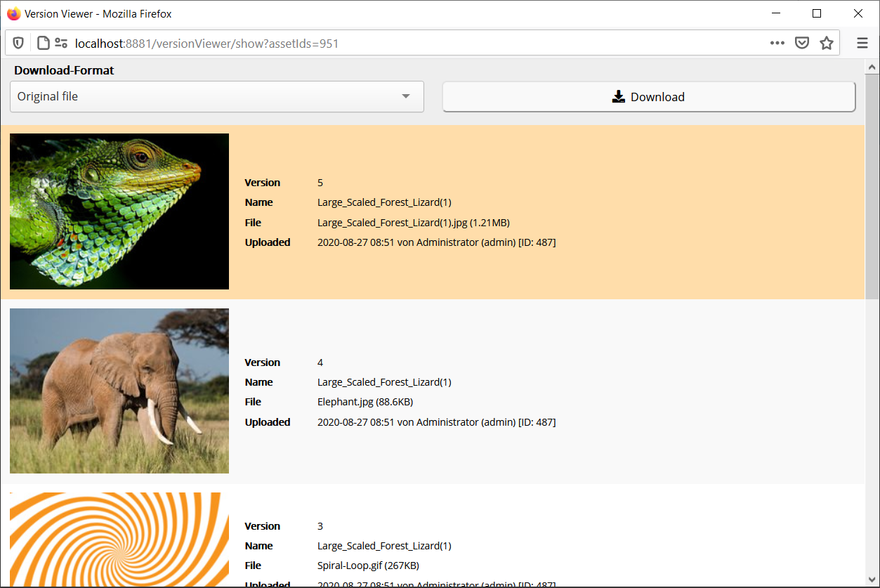Click the Download button
The image size is (880, 588).
coord(649,97)
